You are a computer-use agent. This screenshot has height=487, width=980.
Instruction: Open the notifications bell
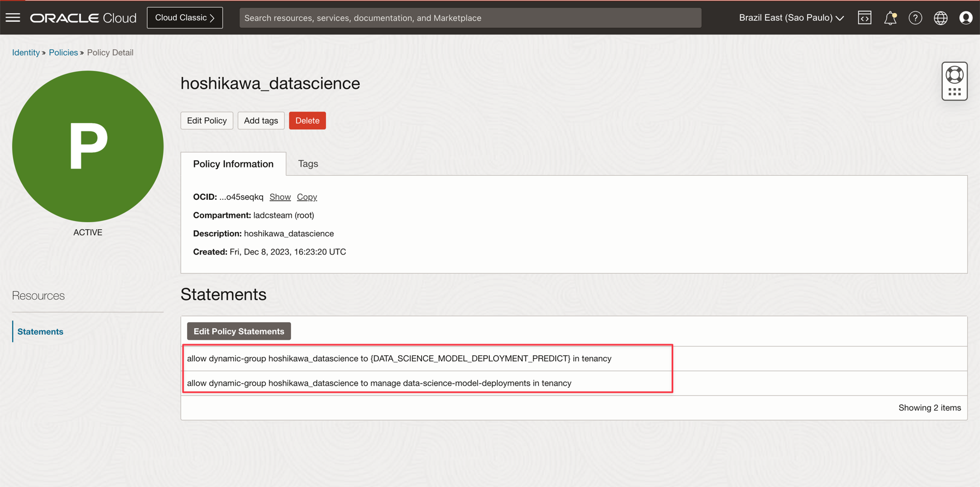[x=890, y=18]
